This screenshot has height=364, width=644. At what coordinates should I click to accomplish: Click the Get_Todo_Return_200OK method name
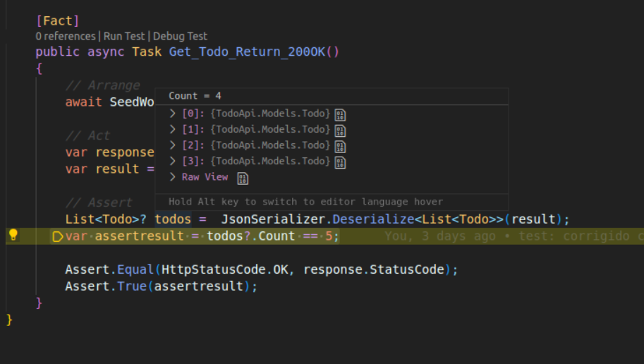(x=247, y=51)
